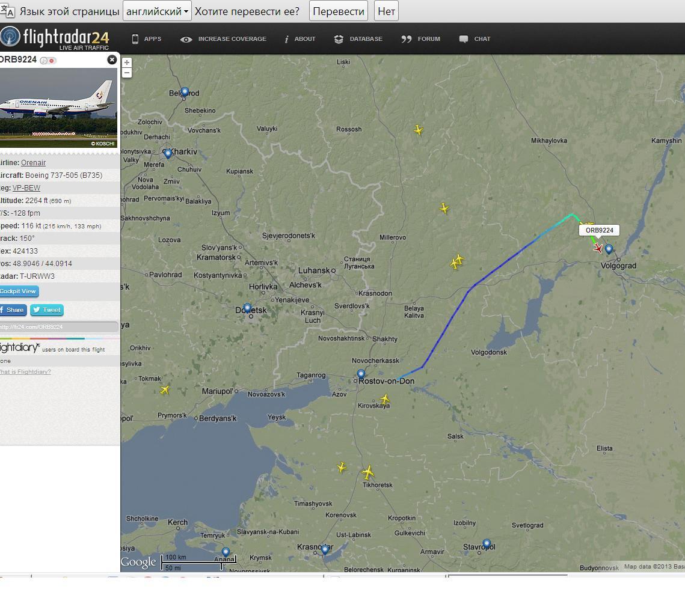
Task: Click the 'Elista' city label on the map
Action: click(604, 448)
